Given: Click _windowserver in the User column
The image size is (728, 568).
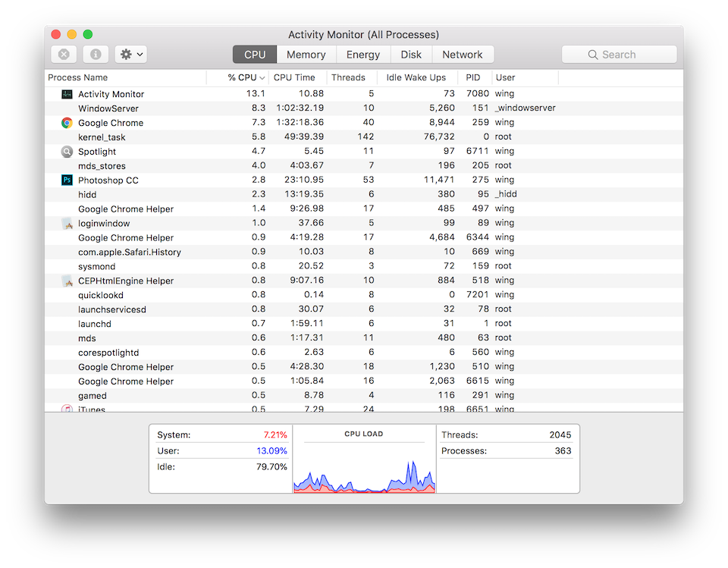Looking at the screenshot, I should click(x=525, y=108).
